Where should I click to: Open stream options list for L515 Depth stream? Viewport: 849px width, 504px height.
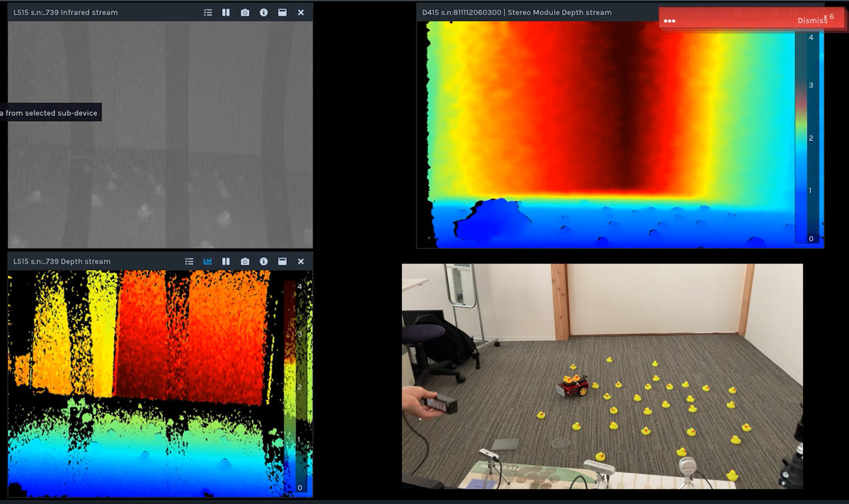[x=189, y=262]
